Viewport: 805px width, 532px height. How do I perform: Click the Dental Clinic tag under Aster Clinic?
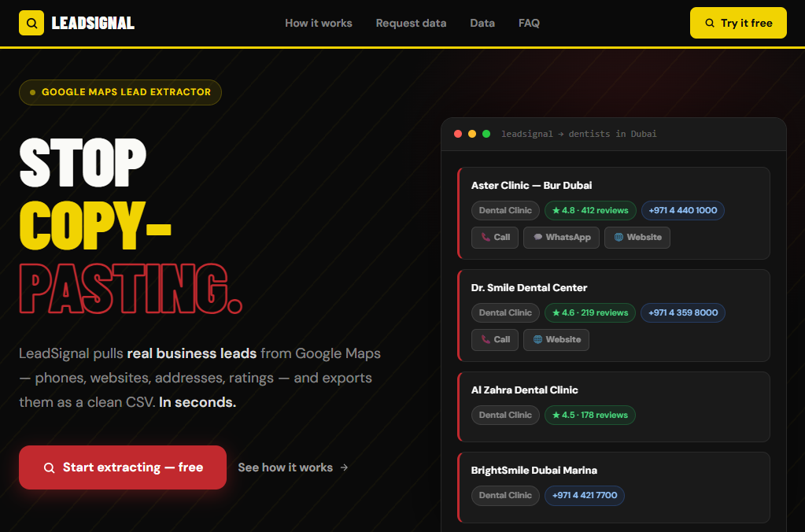[x=505, y=211]
